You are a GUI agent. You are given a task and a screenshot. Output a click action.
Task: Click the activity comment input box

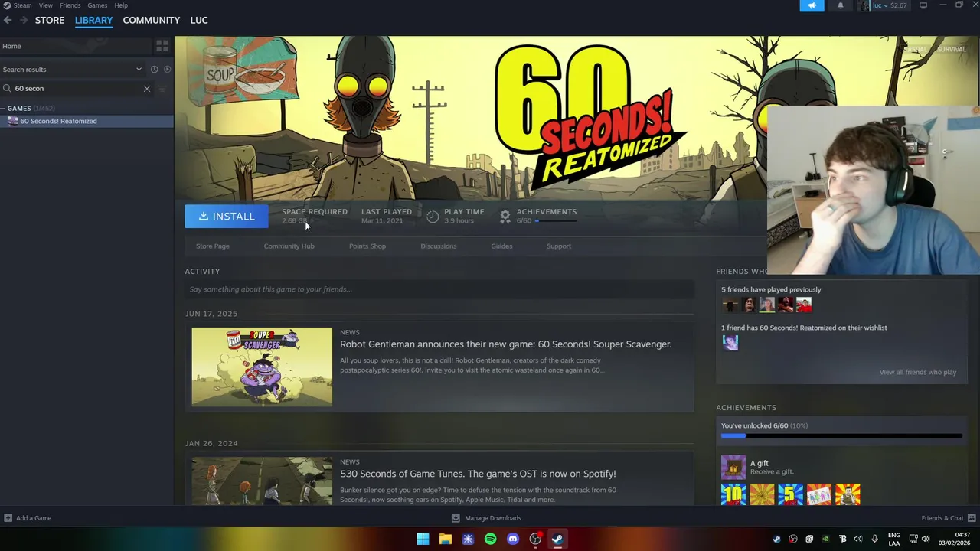[x=439, y=289]
